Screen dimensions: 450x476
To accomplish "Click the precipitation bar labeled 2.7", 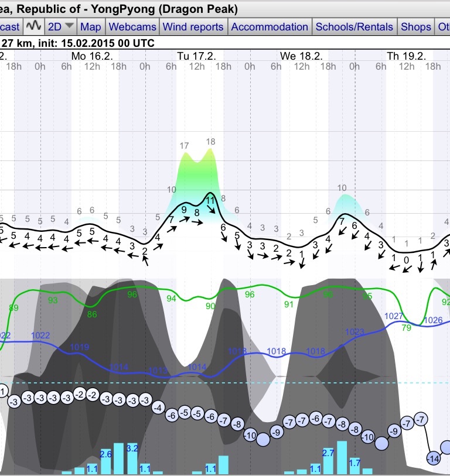I will (329, 460).
